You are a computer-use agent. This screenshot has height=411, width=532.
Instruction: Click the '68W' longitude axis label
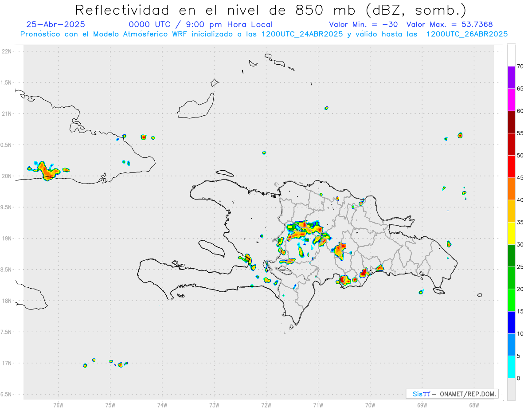[x=473, y=405]
